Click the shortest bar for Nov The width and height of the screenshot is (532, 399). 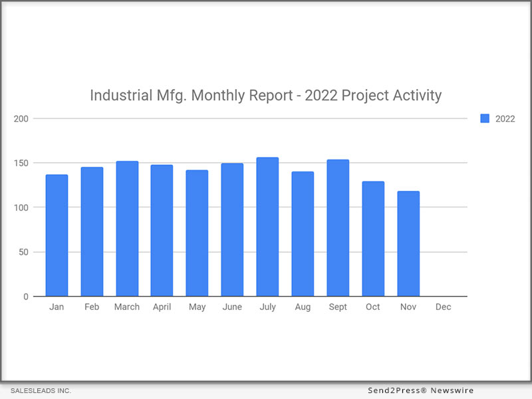coord(408,243)
